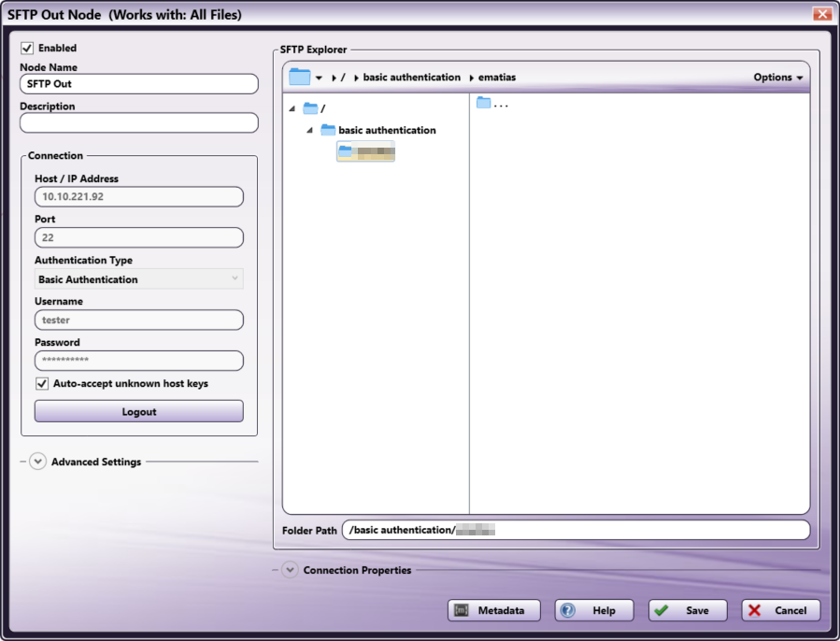Viewport: 840px width, 641px height.
Task: Select the root folder in tree
Action: tap(315, 108)
